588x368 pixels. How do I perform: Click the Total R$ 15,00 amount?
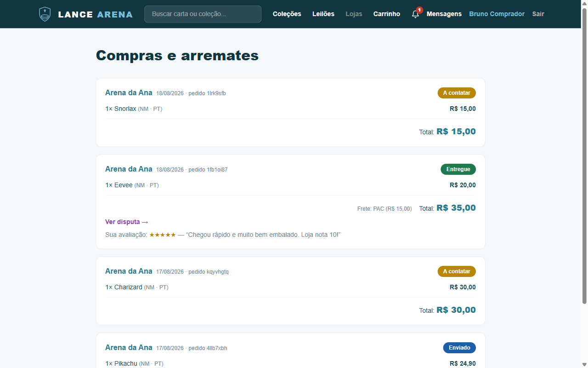click(x=456, y=132)
